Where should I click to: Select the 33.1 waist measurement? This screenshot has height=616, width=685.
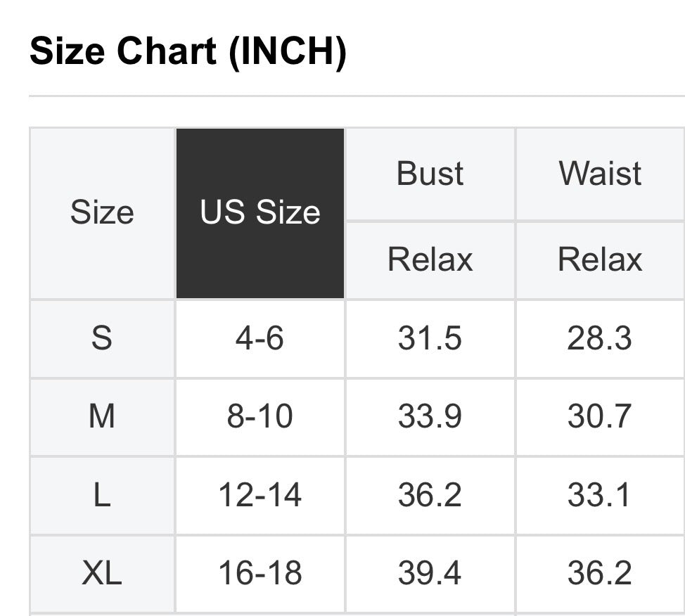[600, 496]
